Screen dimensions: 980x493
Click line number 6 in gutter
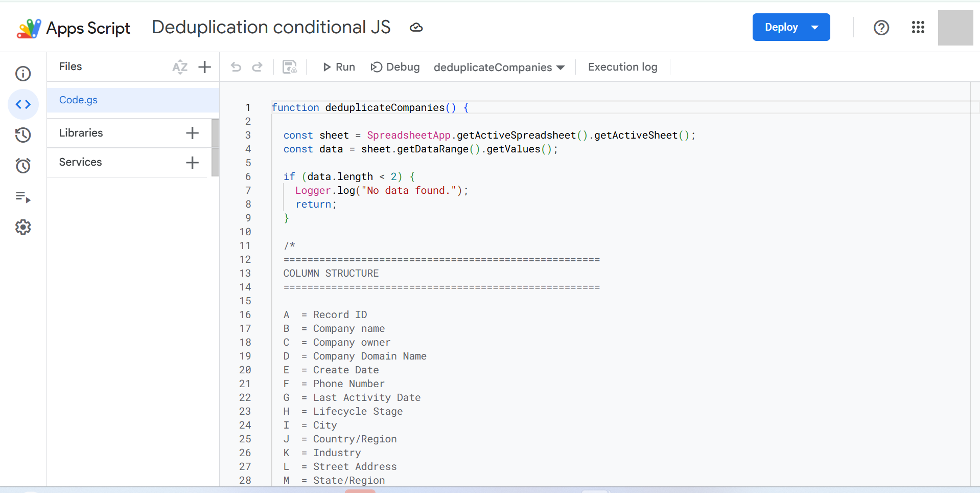click(x=248, y=176)
